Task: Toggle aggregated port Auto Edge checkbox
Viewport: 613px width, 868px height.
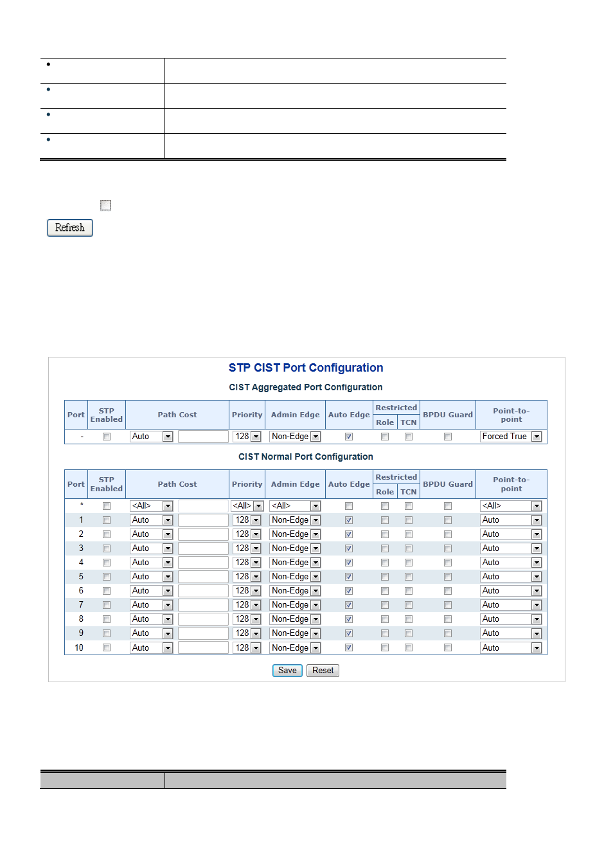Action: (349, 437)
